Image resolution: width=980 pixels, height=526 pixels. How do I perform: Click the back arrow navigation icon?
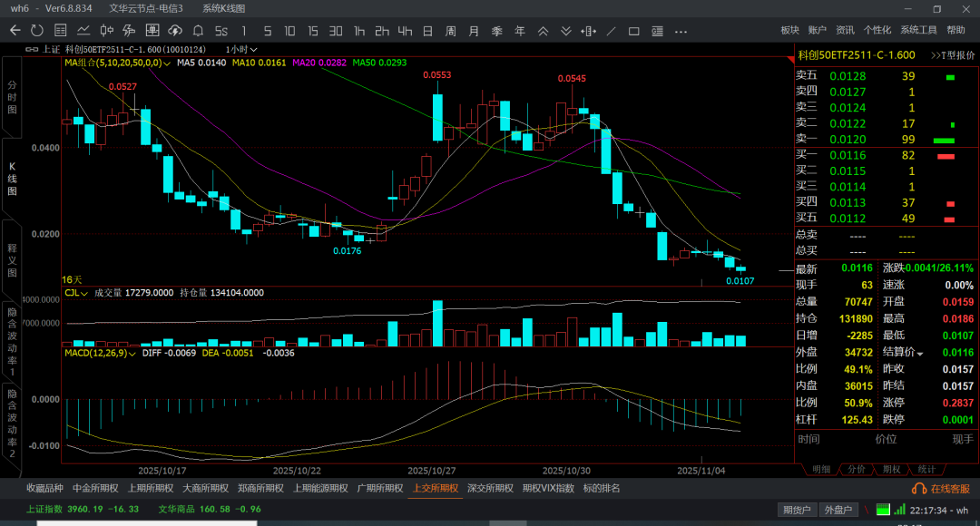click(15, 31)
